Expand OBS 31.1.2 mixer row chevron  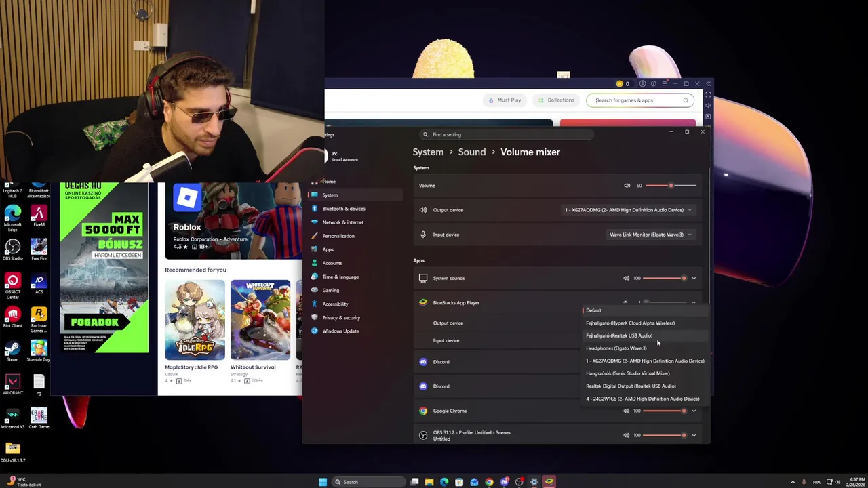[x=693, y=435]
